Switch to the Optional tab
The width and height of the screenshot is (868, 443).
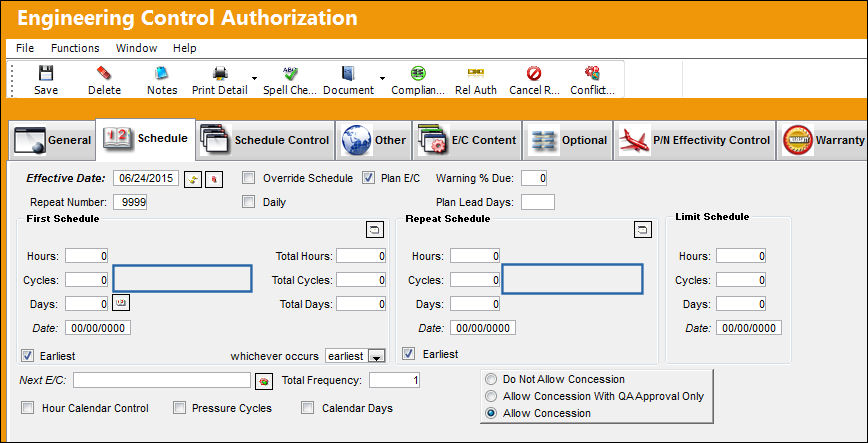[567, 141]
